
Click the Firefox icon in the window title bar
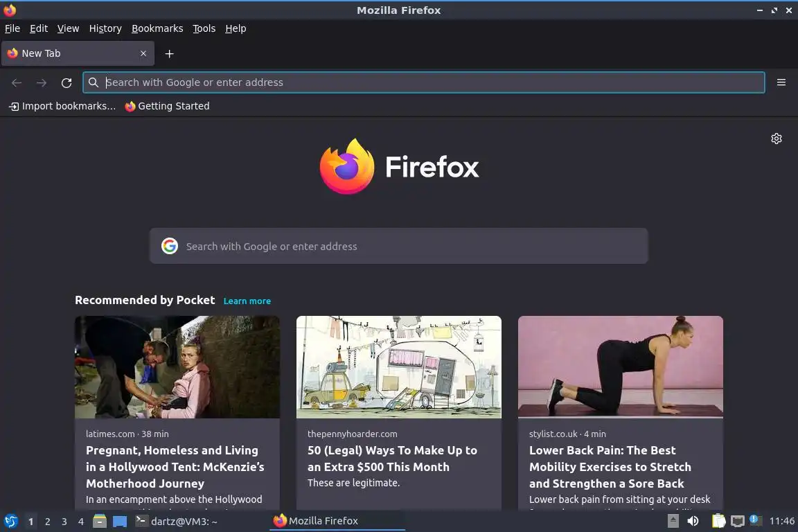tap(10, 10)
